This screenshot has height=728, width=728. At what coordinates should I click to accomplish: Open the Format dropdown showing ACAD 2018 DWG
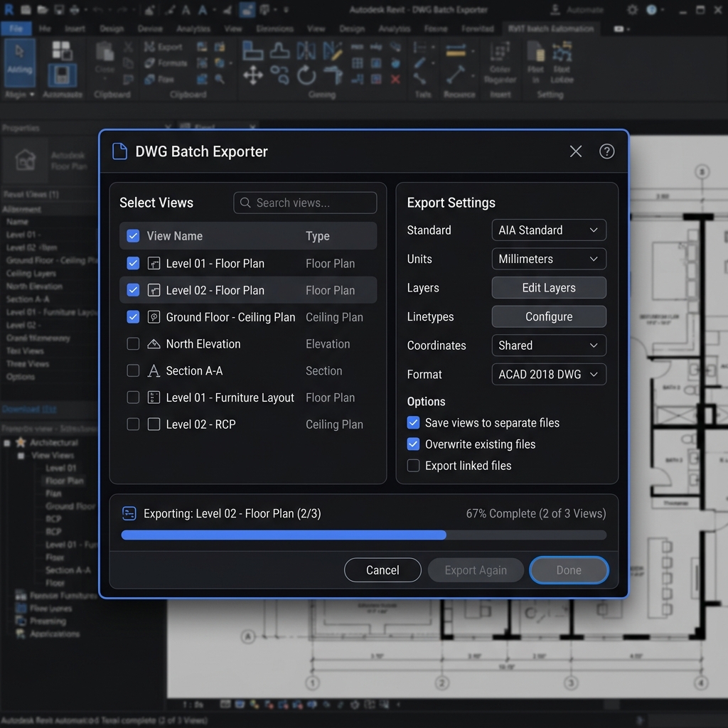(x=549, y=374)
